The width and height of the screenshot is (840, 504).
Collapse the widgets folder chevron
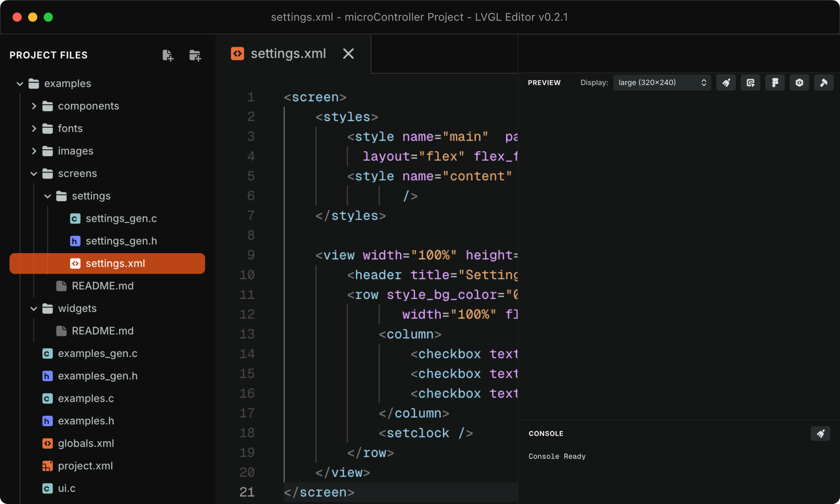coord(34,309)
